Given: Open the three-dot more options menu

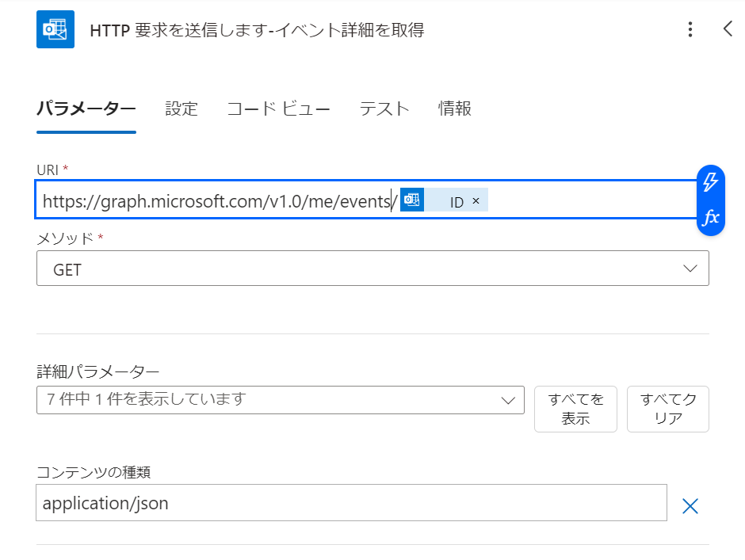Looking at the screenshot, I should pos(690,30).
